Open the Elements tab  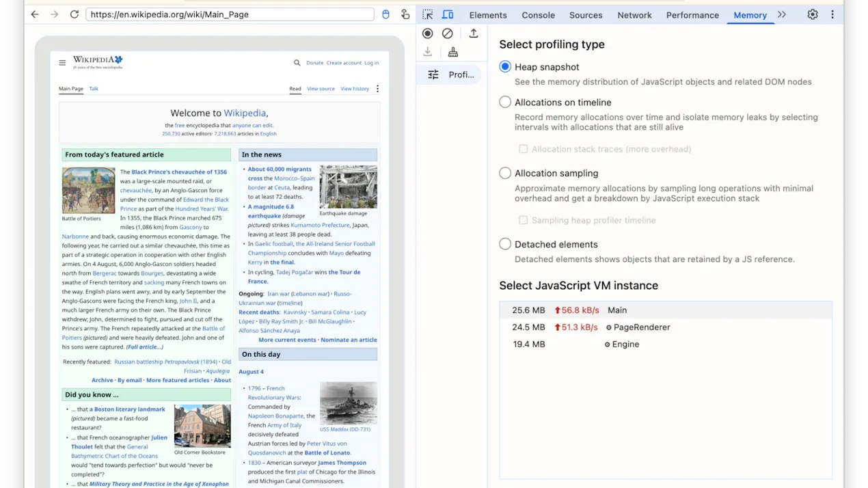coord(488,15)
